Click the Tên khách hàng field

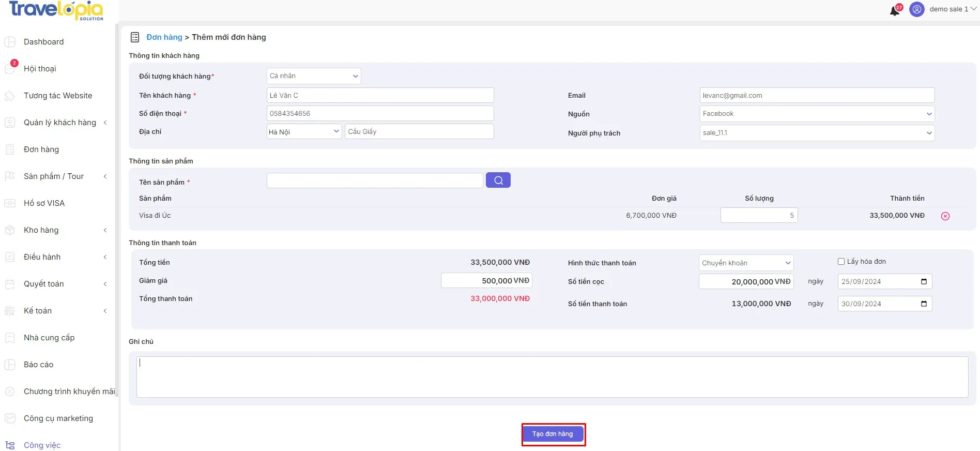click(x=380, y=95)
